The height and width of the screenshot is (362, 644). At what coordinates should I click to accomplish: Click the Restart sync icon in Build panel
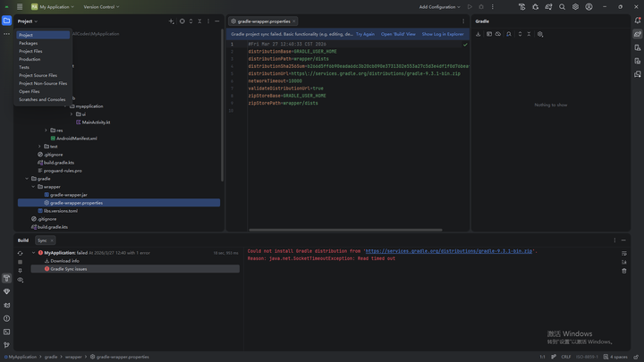[x=20, y=253]
